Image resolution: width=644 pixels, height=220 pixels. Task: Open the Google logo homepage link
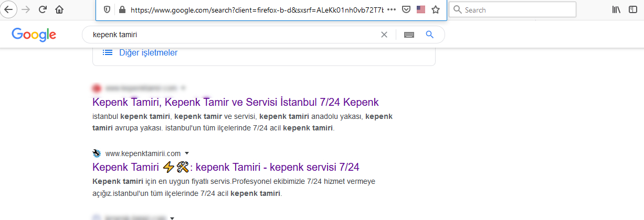coord(34,35)
